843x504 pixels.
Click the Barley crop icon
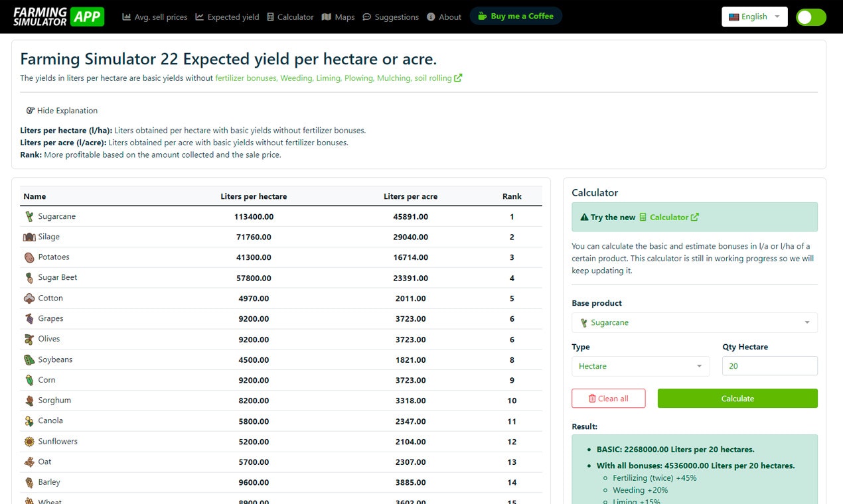[29, 482]
